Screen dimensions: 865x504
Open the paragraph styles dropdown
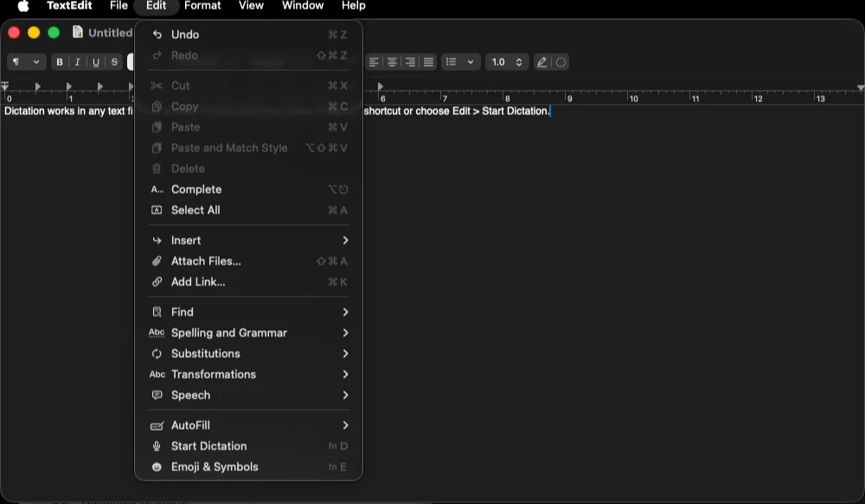pos(26,62)
